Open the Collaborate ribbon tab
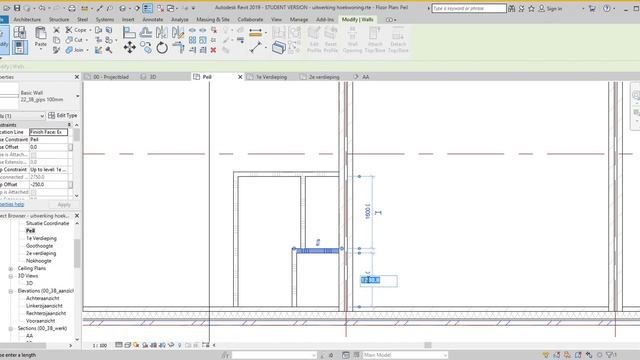 250,20
